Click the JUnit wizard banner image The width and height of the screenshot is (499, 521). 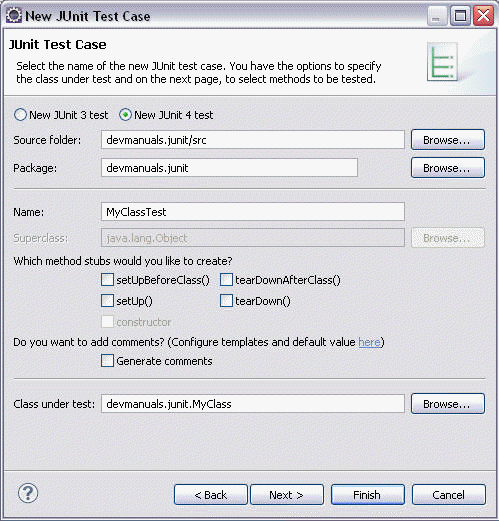(443, 61)
